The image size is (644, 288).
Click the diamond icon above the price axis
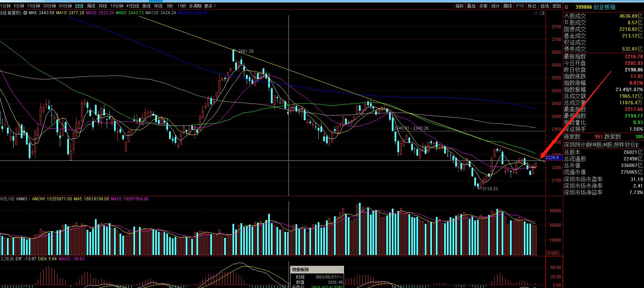point(536,13)
